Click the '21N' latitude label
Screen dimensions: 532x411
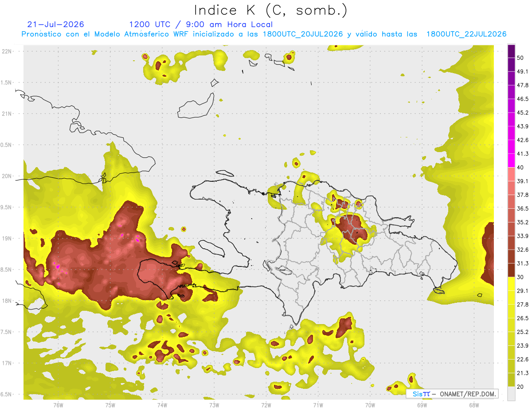pos(7,114)
